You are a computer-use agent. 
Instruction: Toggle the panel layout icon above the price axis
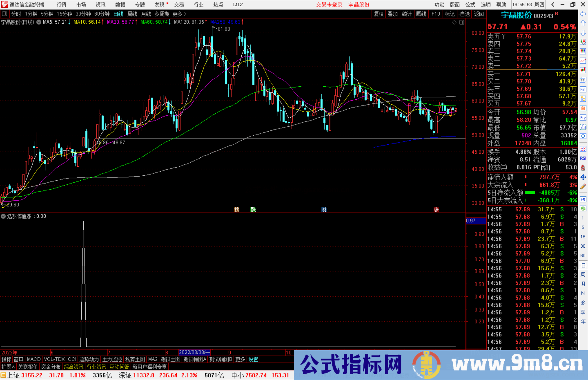462,22
